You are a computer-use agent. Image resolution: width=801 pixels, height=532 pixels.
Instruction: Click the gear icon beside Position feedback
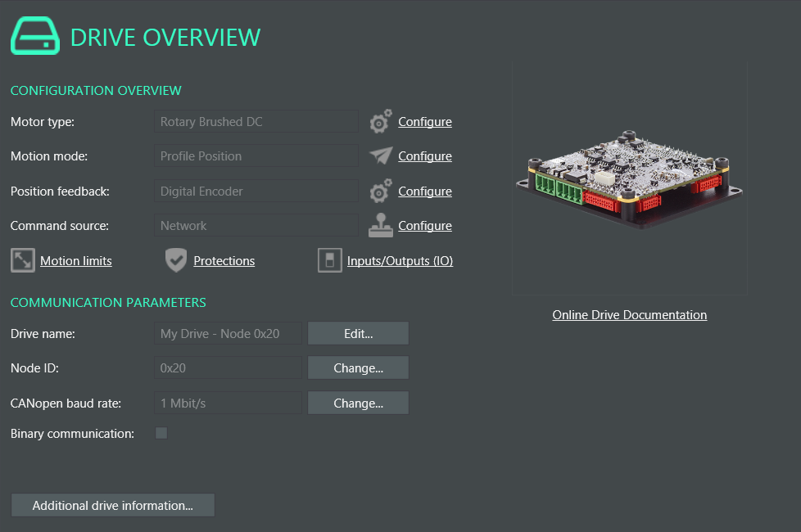tap(380, 192)
